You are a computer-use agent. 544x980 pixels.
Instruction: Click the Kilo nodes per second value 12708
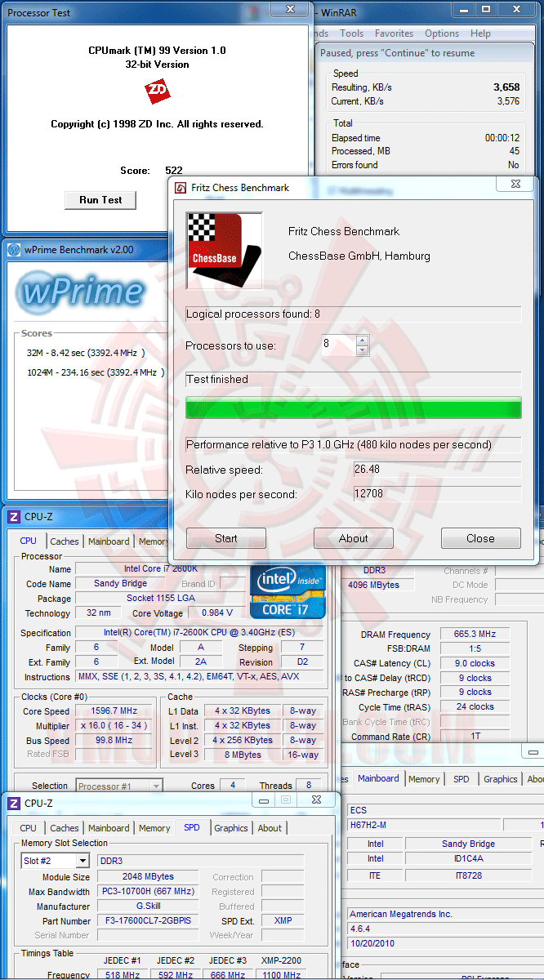439,494
